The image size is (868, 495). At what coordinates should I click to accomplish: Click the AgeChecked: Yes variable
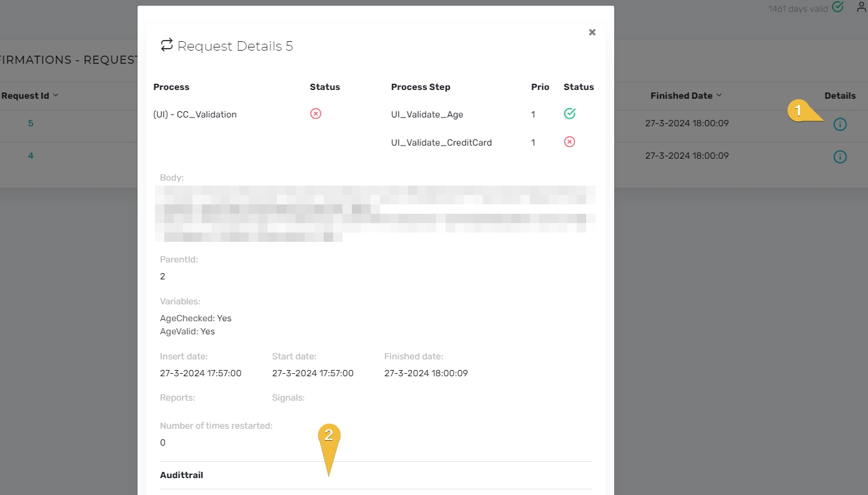tap(196, 318)
